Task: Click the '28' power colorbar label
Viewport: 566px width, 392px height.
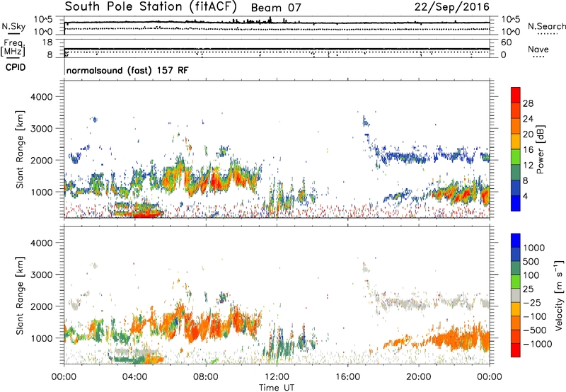Action: (x=528, y=103)
